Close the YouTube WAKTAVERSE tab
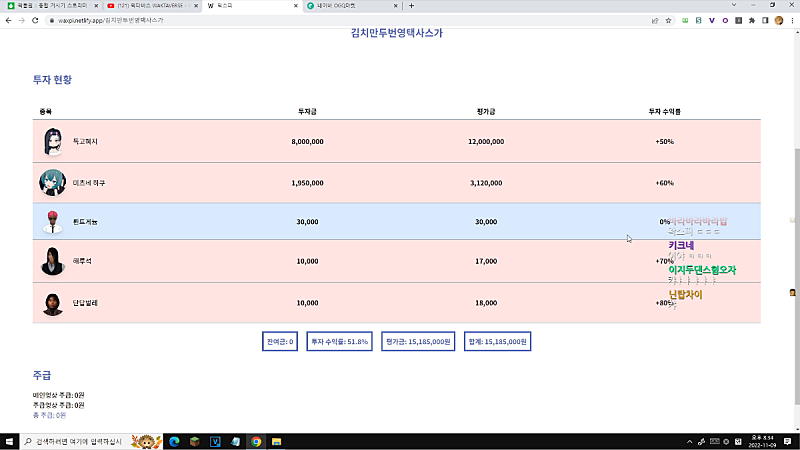This screenshot has width=800, height=450. [x=196, y=6]
